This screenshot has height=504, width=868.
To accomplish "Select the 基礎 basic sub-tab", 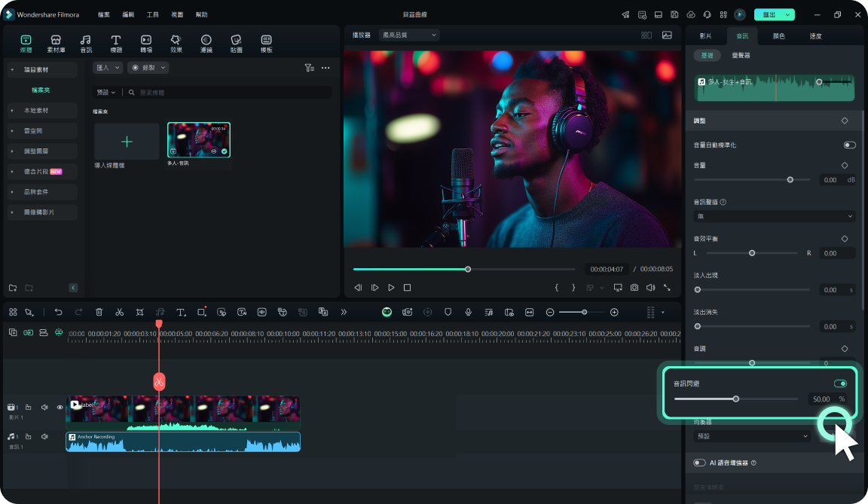I will [x=707, y=55].
